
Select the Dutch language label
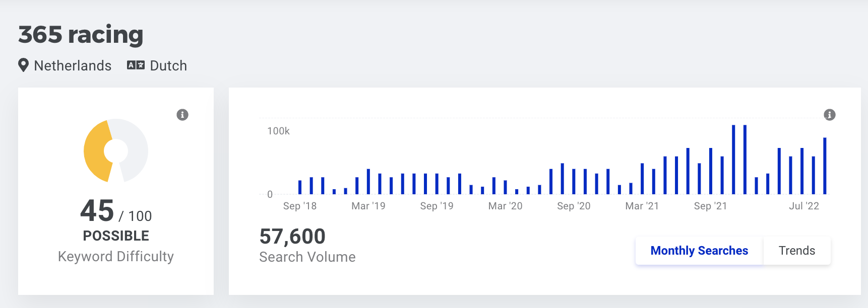tap(168, 65)
